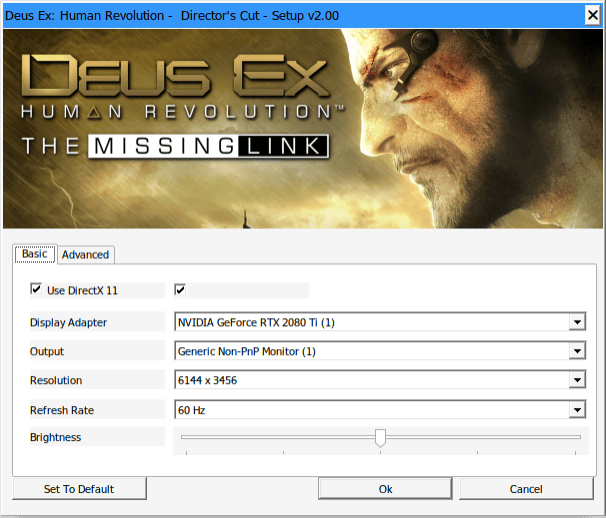Select the Basic tab
This screenshot has height=518, width=606.
[x=35, y=254]
